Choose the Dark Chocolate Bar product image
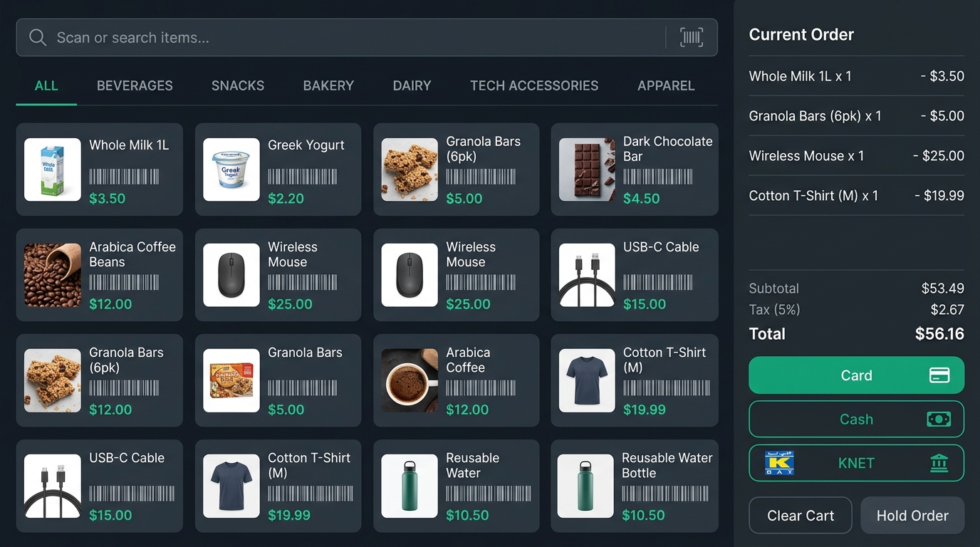 tap(587, 170)
